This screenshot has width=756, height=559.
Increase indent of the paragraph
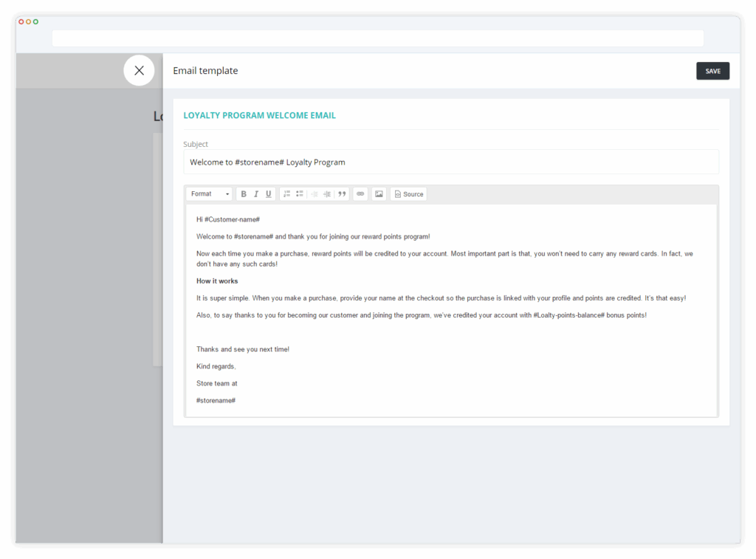tap(327, 194)
